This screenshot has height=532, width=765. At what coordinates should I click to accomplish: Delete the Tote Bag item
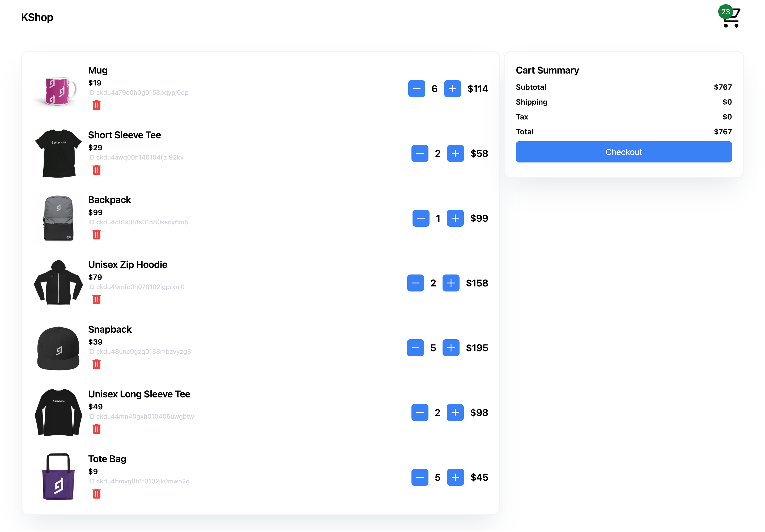(x=97, y=494)
